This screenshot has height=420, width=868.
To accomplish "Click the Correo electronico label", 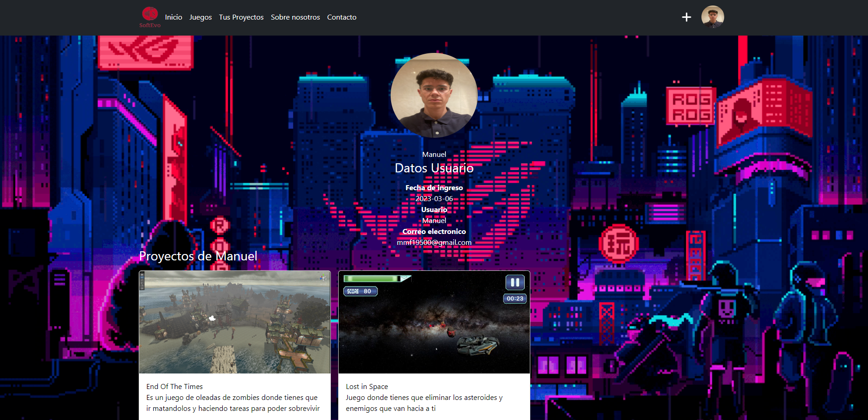I will (434, 232).
